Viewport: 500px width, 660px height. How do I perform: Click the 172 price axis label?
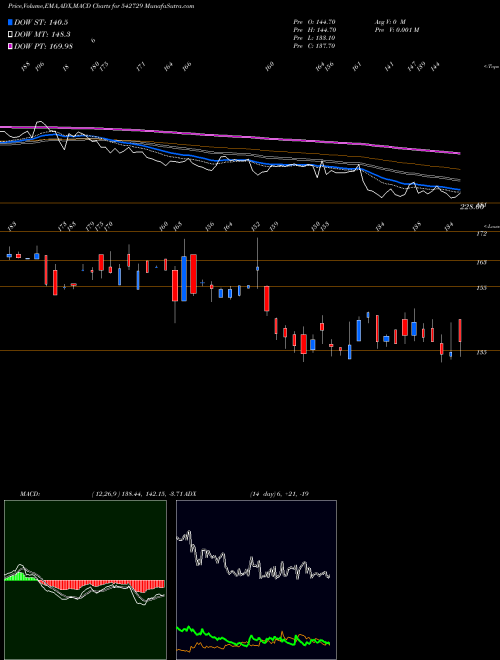(481, 234)
